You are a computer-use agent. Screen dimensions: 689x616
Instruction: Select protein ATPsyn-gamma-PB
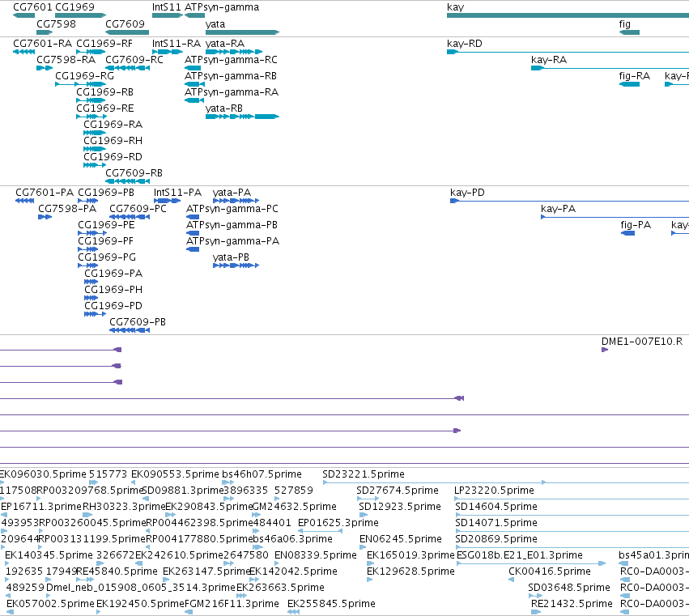point(232,225)
